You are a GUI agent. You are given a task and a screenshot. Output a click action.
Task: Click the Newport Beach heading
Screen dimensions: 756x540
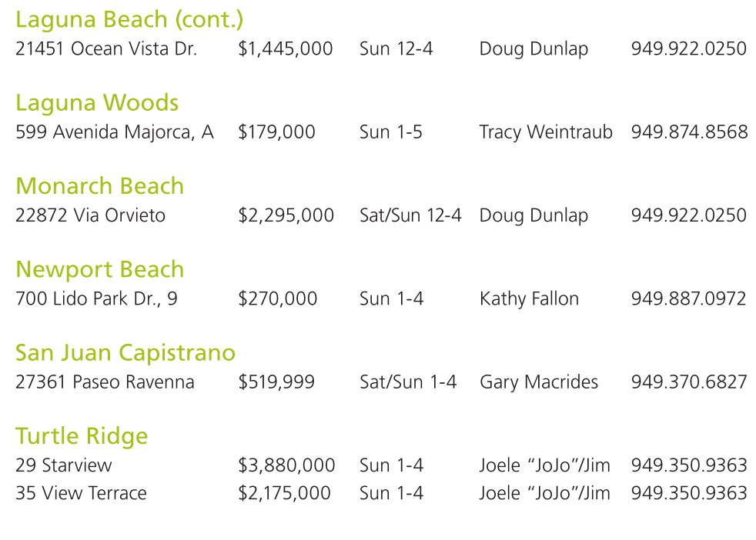(100, 269)
